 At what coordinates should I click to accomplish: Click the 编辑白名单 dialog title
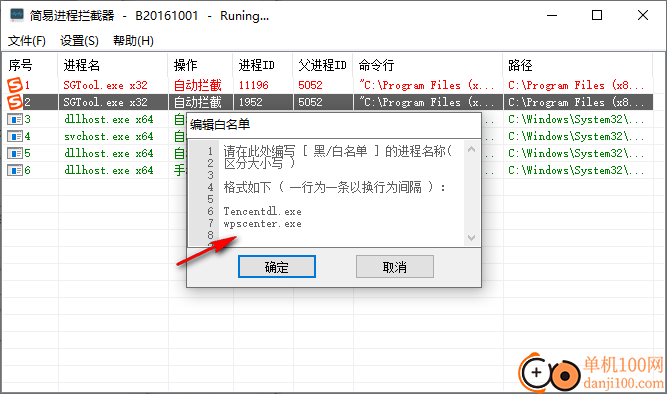[x=220, y=125]
